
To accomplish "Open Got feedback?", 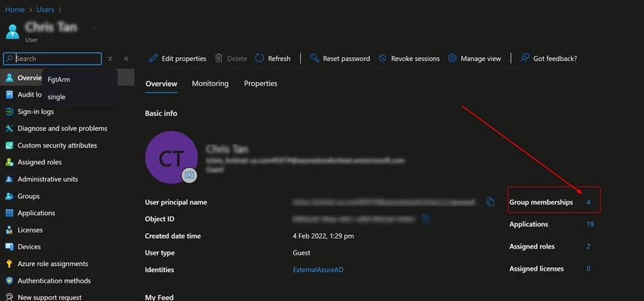I will pyautogui.click(x=548, y=59).
